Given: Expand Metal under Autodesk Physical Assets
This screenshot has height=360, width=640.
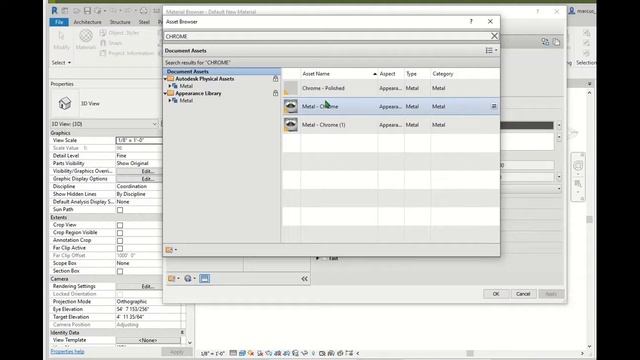Looking at the screenshot, I should tap(170, 86).
